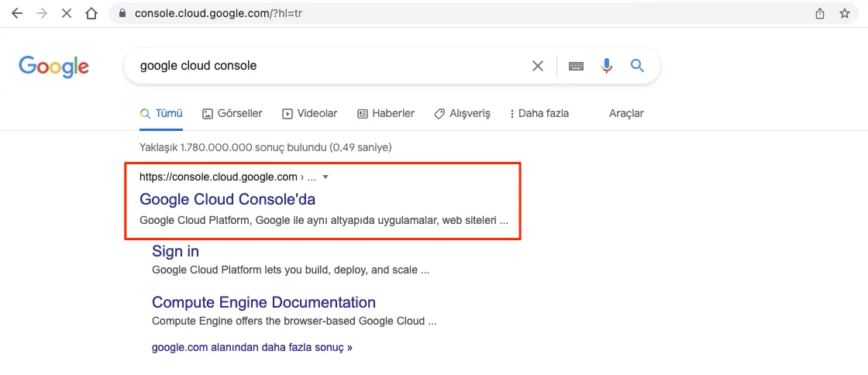Viewport: 868px width, 375px height.
Task: Submit search with the magnifier icon
Action: 637,67
